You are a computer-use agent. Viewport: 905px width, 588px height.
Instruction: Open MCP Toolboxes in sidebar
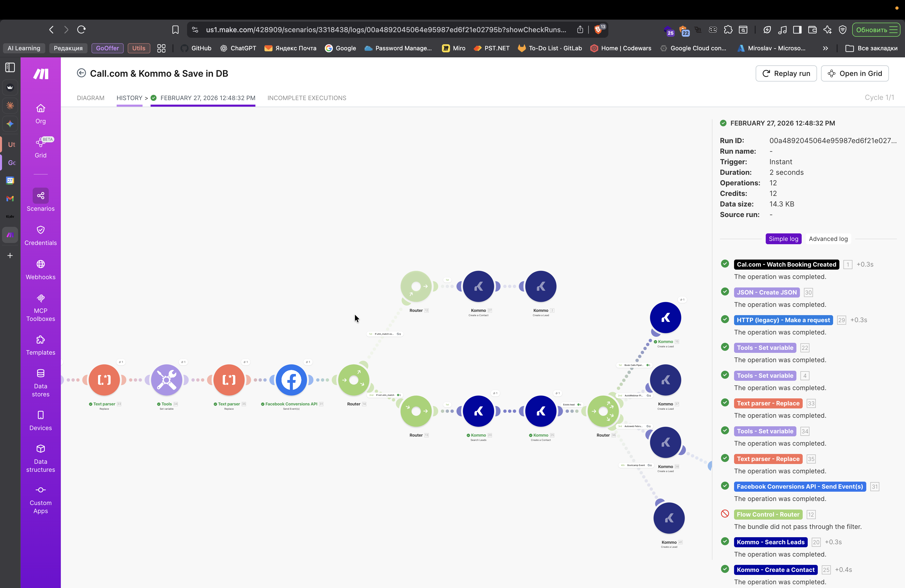(x=41, y=308)
